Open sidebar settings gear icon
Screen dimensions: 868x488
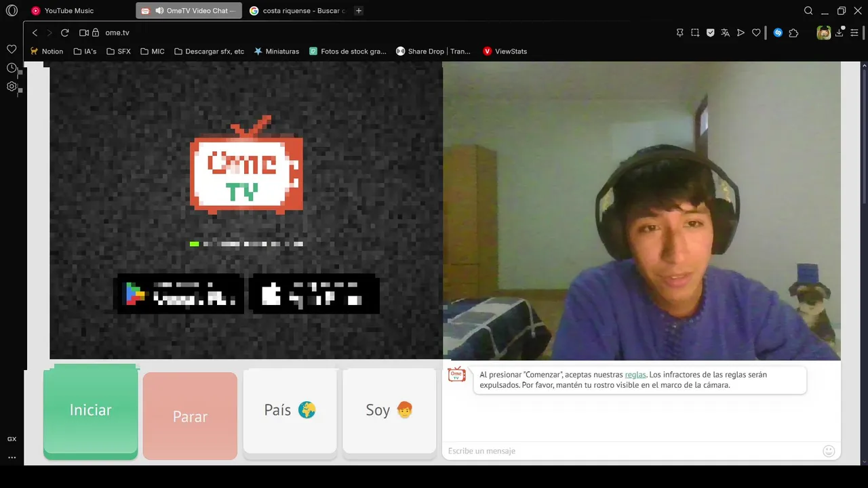(12, 87)
